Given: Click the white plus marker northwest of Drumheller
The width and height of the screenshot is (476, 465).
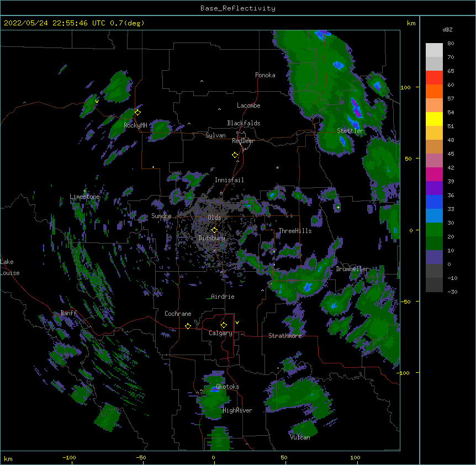Looking at the screenshot, I should click(338, 207).
